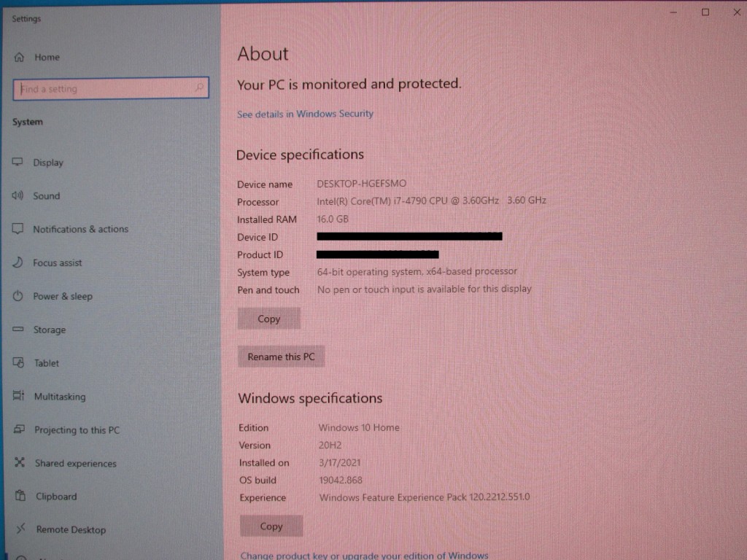747x560 pixels.
Task: Focus the Find a setting box
Action: (x=111, y=88)
